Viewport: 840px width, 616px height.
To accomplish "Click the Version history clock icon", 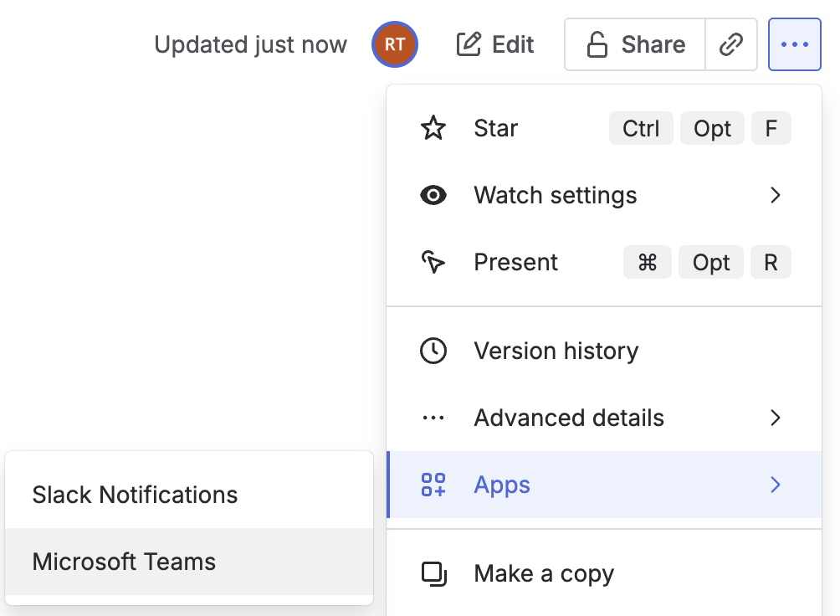I will pos(433,351).
